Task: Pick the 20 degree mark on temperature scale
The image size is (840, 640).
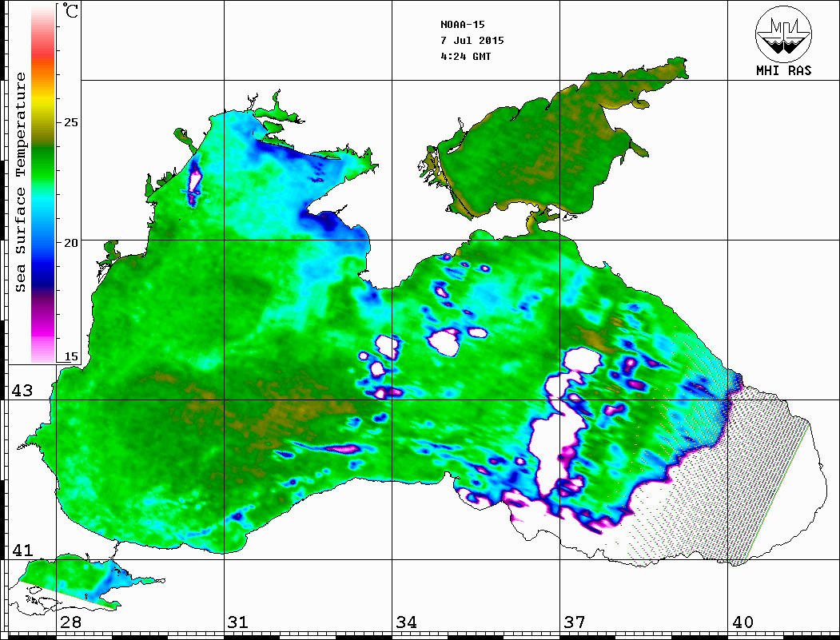Action: [x=70, y=243]
